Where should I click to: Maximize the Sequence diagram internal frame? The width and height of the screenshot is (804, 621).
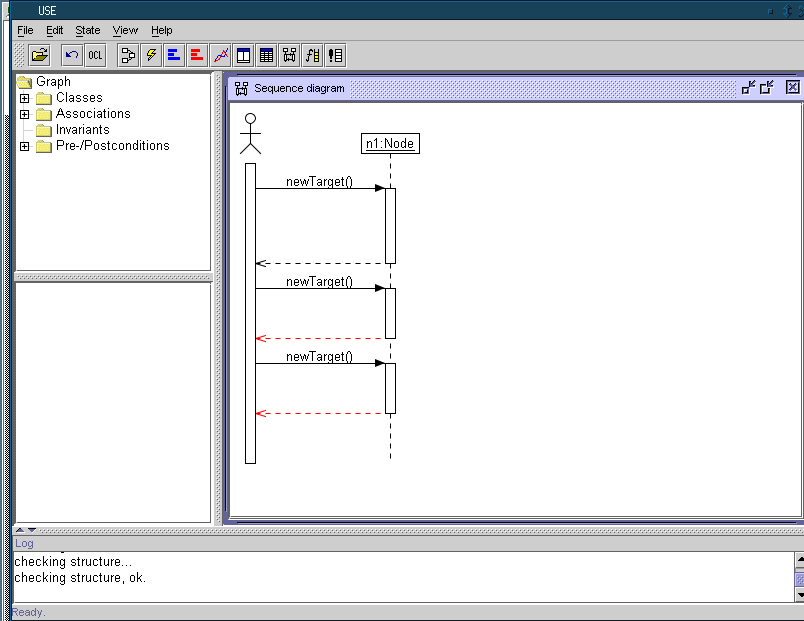pyautogui.click(x=767, y=88)
